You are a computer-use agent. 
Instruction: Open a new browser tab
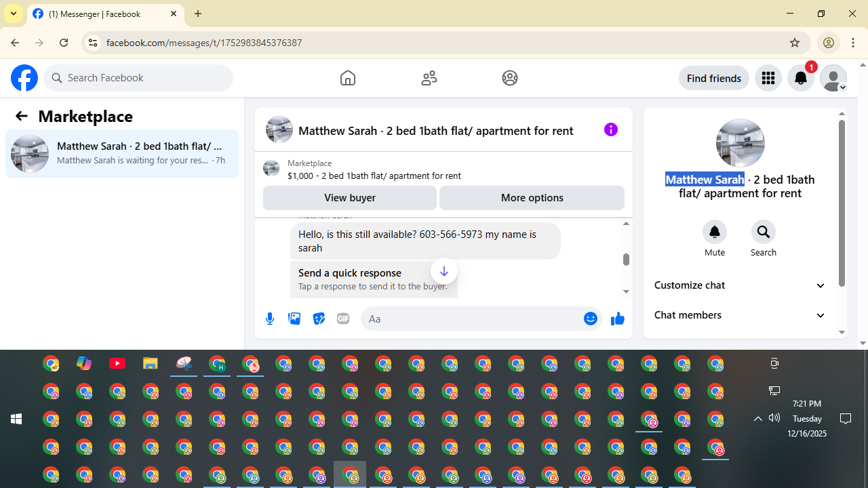[x=198, y=14]
